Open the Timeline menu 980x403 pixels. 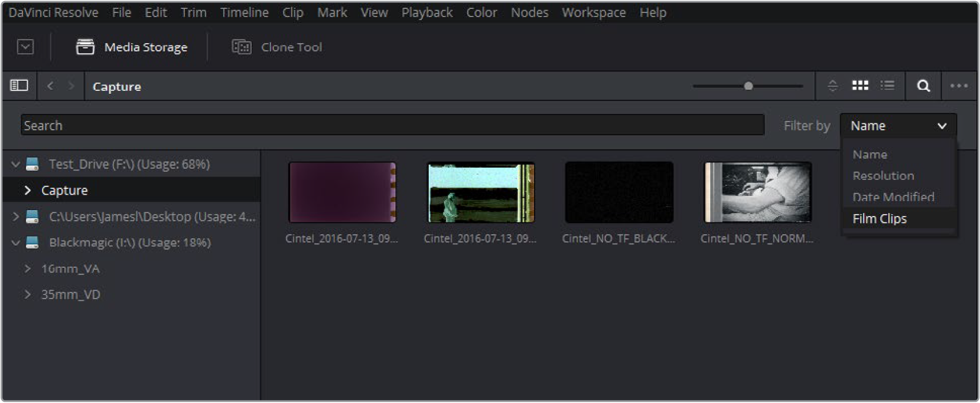[x=245, y=12]
